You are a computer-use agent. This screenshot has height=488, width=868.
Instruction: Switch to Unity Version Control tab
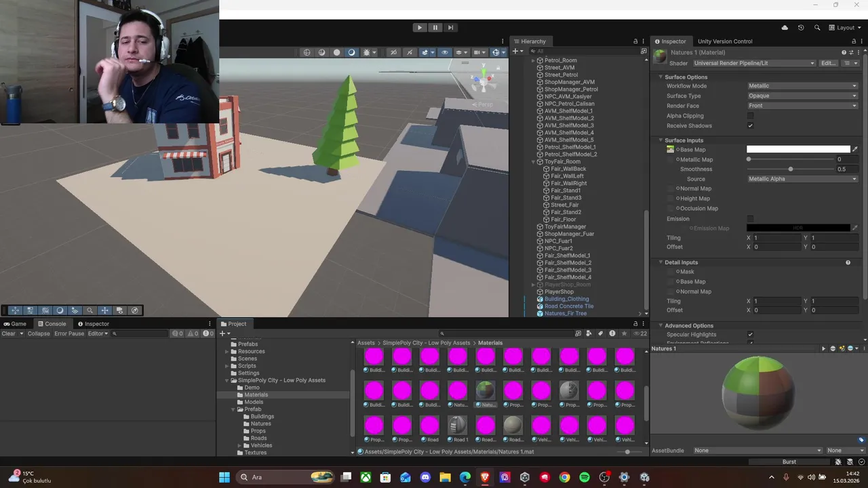[725, 41]
